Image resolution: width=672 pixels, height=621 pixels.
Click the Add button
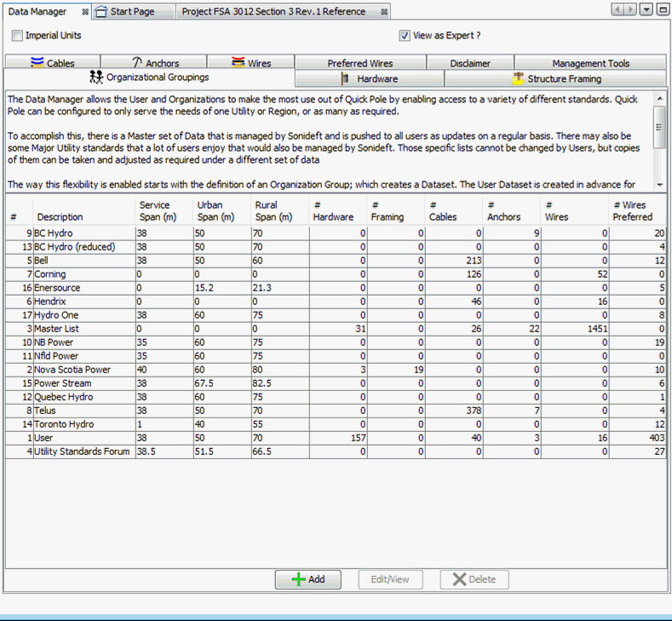[x=308, y=579]
